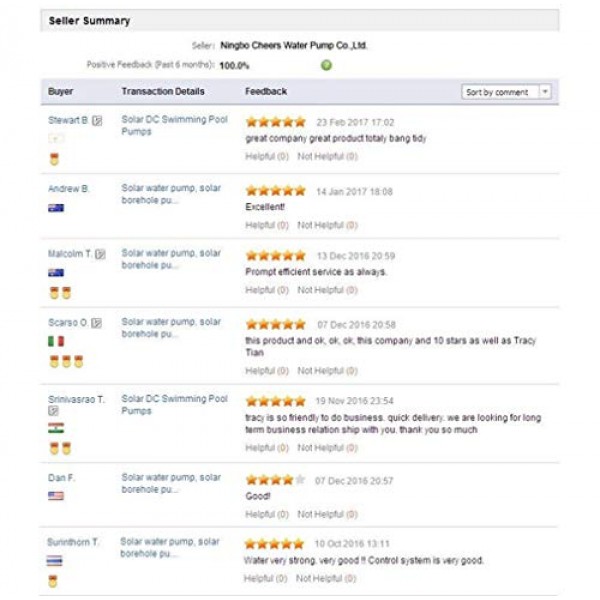Click the arrow on the sort dropdown
This screenshot has height=600, width=600.
545,92
